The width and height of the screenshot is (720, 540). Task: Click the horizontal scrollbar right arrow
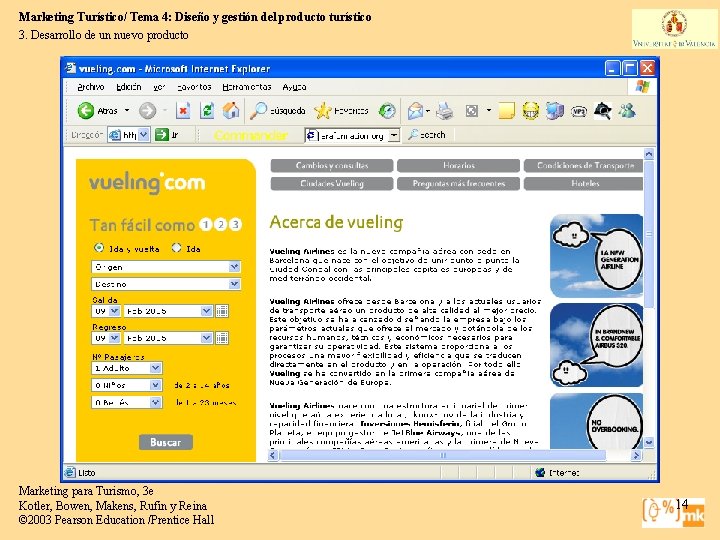[x=636, y=456]
